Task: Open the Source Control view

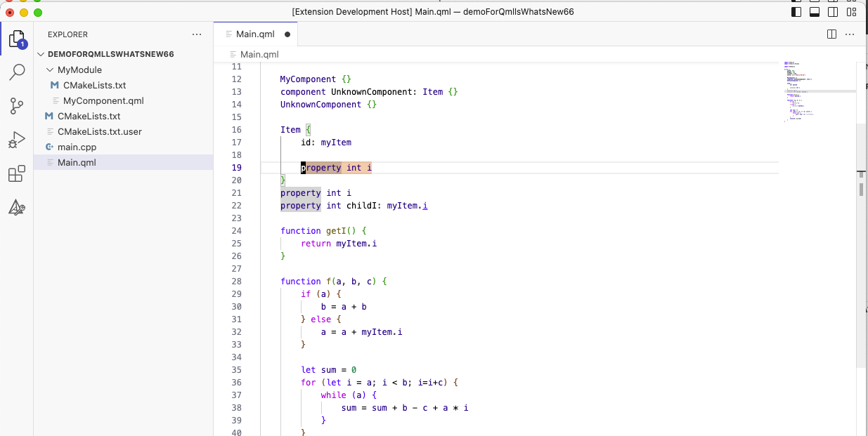Action: click(17, 106)
